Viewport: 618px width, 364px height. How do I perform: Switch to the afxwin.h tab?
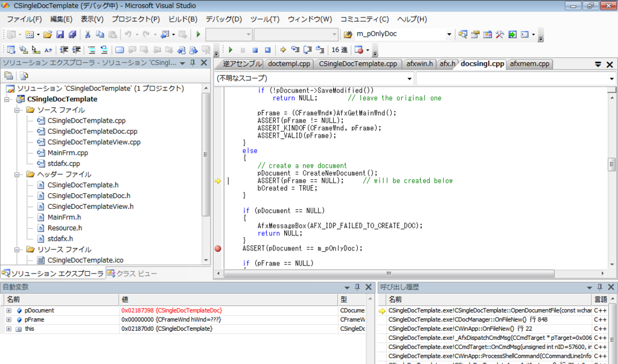click(419, 64)
